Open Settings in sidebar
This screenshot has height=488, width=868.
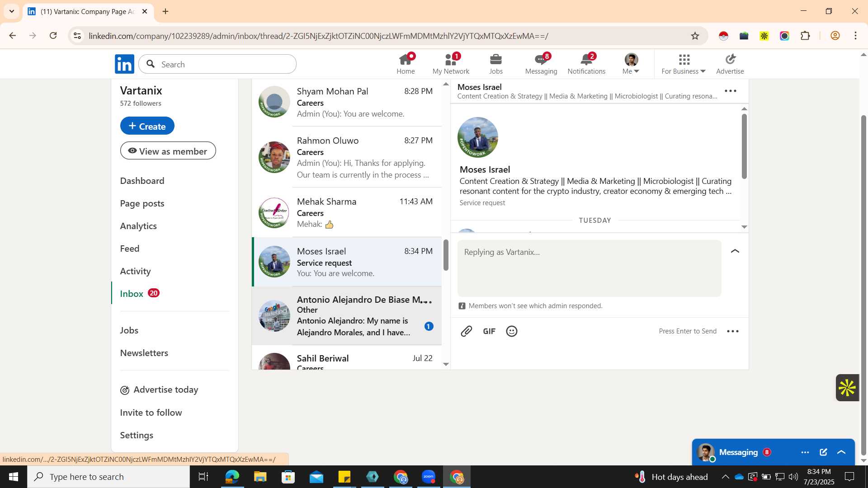pos(137,435)
